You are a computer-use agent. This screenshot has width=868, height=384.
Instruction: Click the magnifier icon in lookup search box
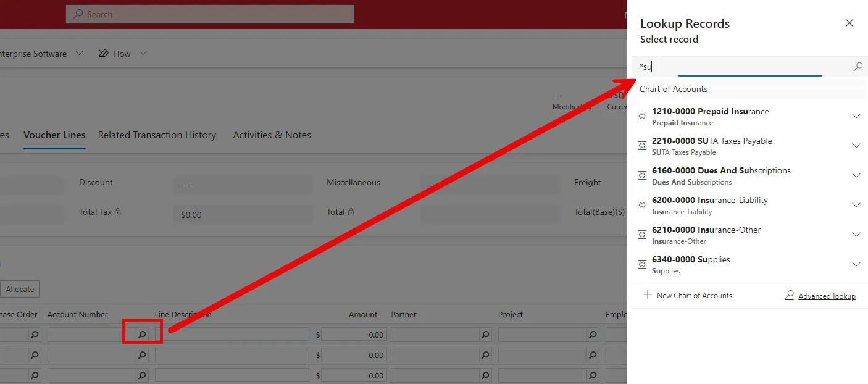point(858,67)
